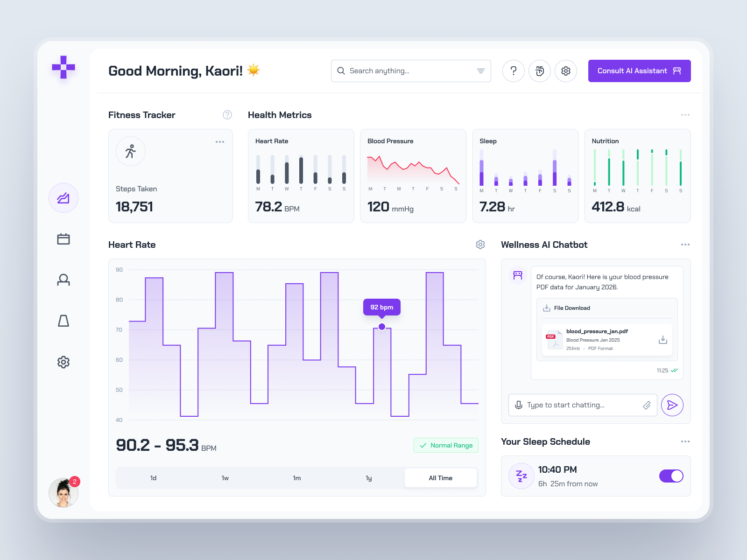Screen dimensions: 747x560
Task: Open the settings gear next to Consult AI Assistant
Action: [566, 71]
